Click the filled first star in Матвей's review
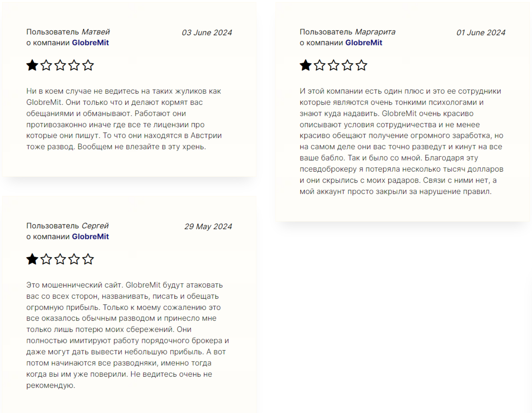Image resolution: width=532 pixels, height=413 pixels. pyautogui.click(x=32, y=65)
